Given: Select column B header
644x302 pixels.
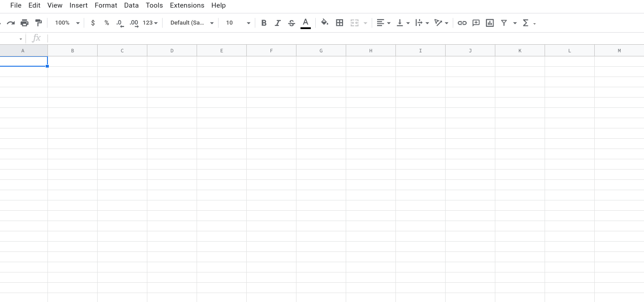Looking at the screenshot, I should tap(73, 51).
